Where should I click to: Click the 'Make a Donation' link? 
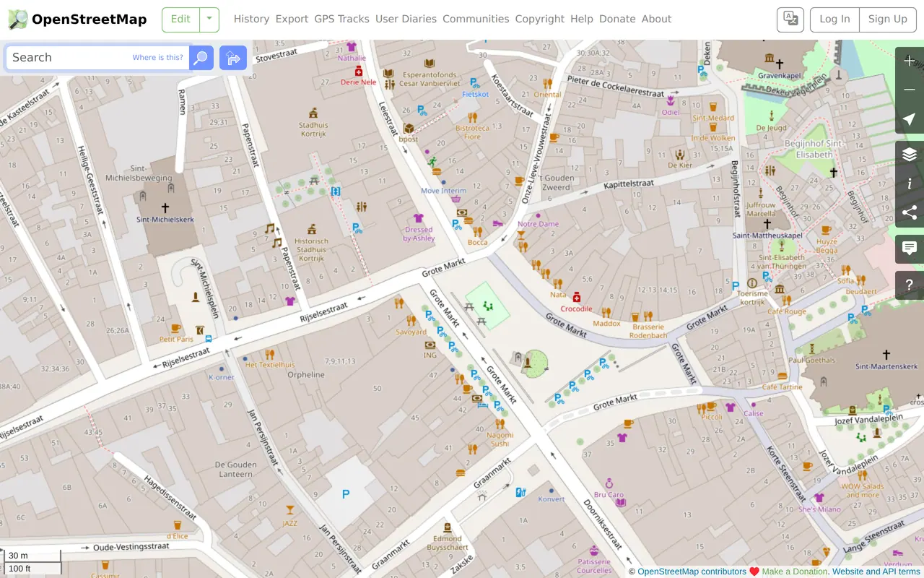[x=795, y=571]
